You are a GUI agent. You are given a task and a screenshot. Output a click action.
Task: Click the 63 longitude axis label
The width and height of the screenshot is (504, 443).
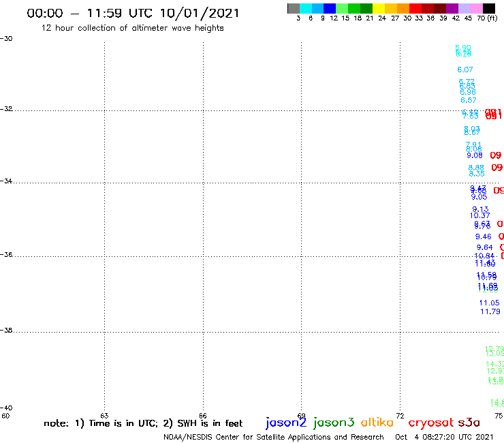pos(104,416)
